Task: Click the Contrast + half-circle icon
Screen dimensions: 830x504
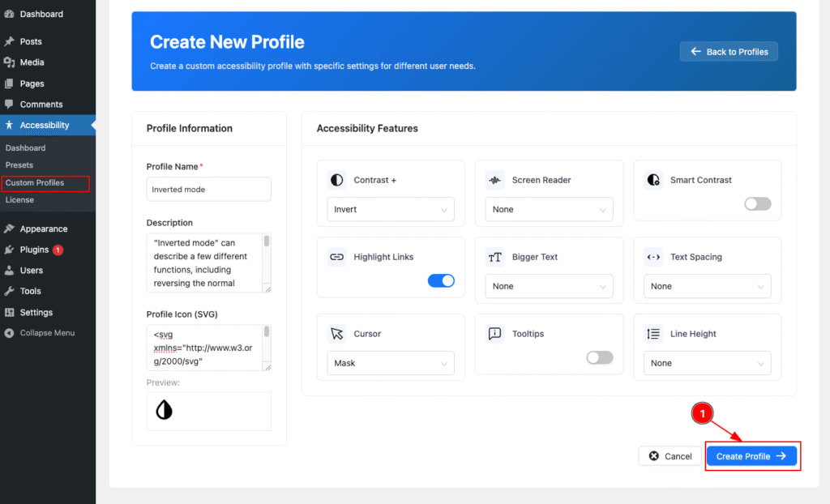Action: [x=336, y=180]
